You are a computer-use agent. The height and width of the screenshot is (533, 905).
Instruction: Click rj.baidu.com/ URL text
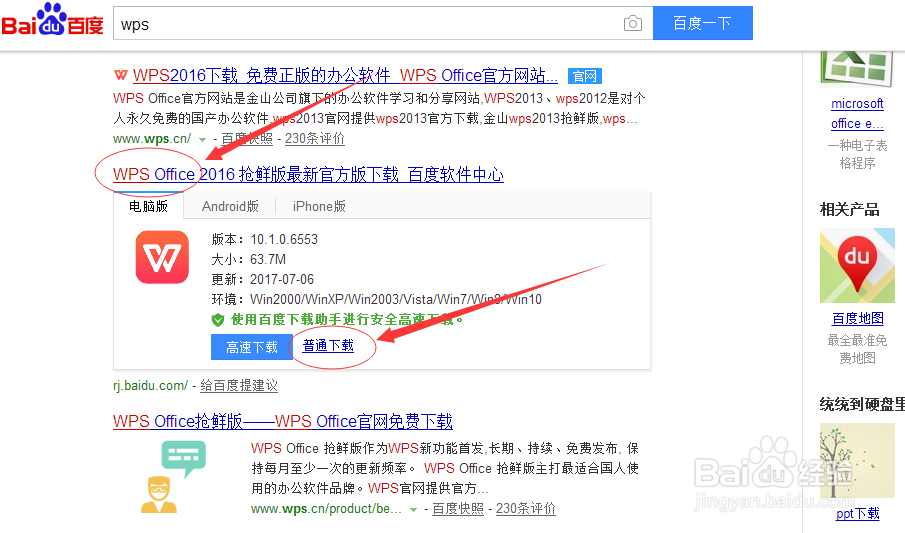coord(151,386)
